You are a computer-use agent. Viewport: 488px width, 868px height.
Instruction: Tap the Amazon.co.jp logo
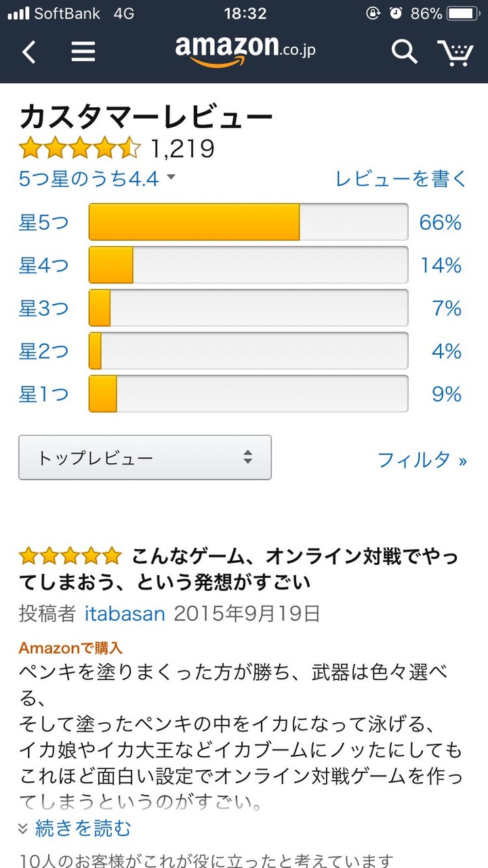(x=245, y=50)
